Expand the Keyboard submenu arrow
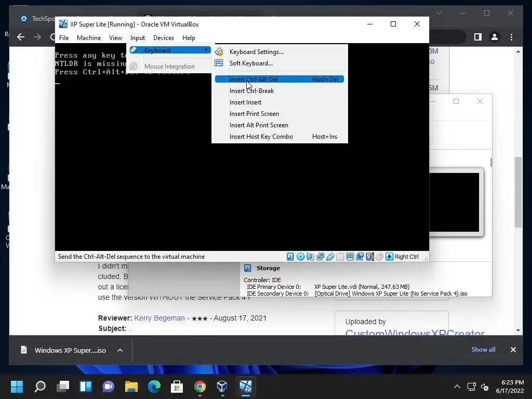532x399 pixels. click(x=206, y=50)
